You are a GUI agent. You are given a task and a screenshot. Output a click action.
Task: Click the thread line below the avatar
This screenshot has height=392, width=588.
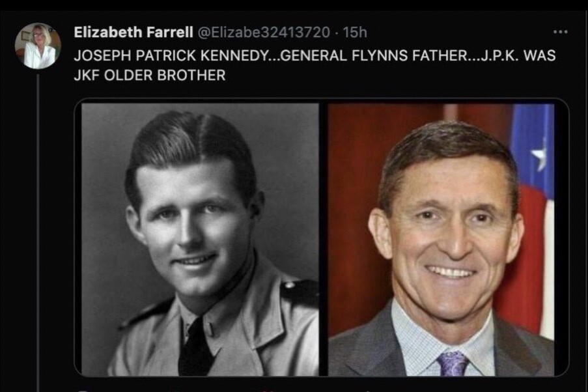pos(38,228)
